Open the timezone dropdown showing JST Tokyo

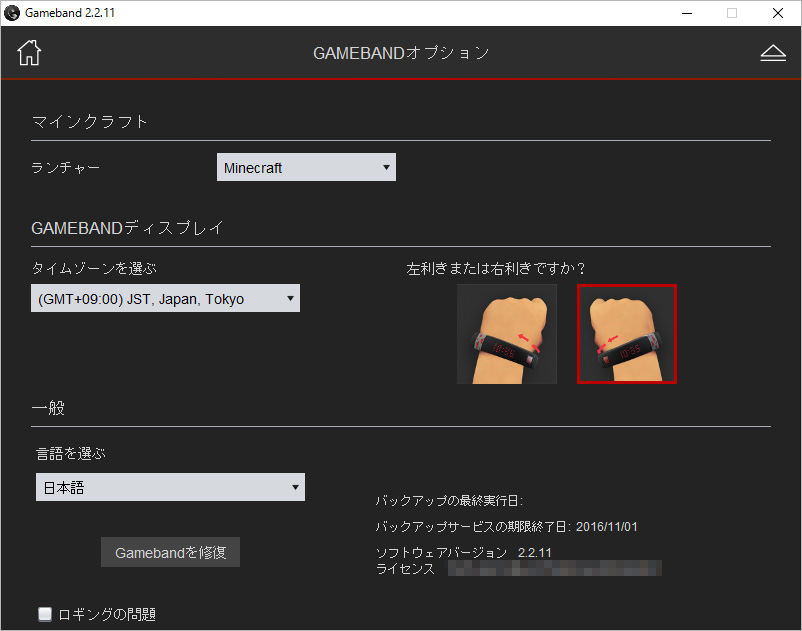tap(165, 299)
